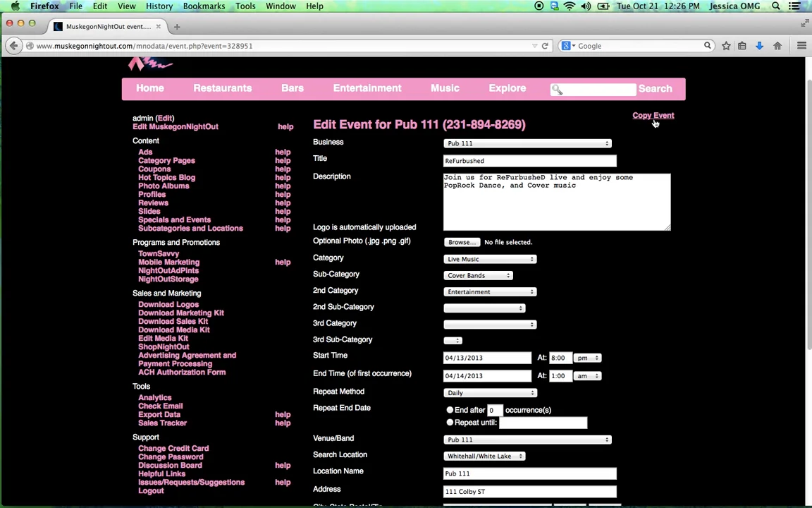Open the Category dropdown set to Live Music
812x508 pixels.
pyautogui.click(x=490, y=259)
